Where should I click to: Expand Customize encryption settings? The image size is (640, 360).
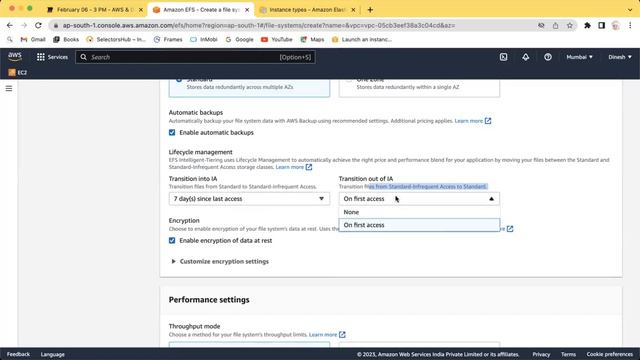coord(219,261)
